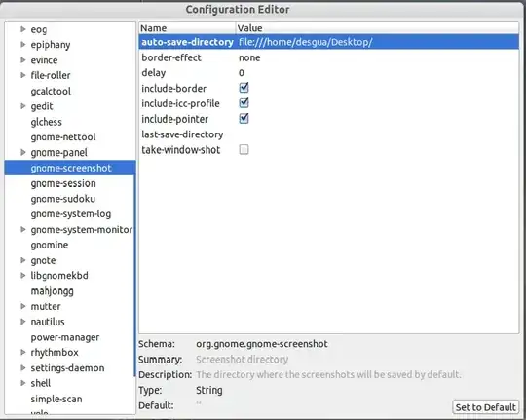Image resolution: width=526 pixels, height=420 pixels.
Task: Click the Set to Default button
Action: click(x=485, y=407)
